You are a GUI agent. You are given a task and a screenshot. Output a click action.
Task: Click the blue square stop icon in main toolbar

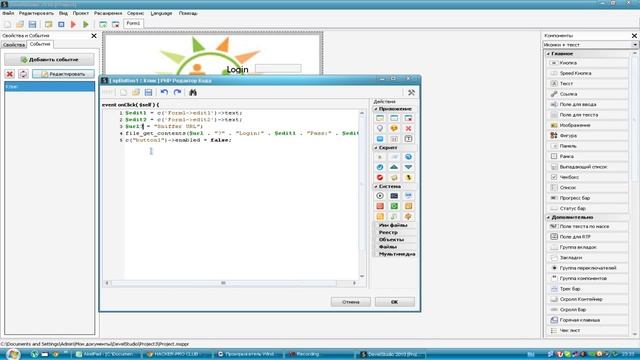(61, 24)
